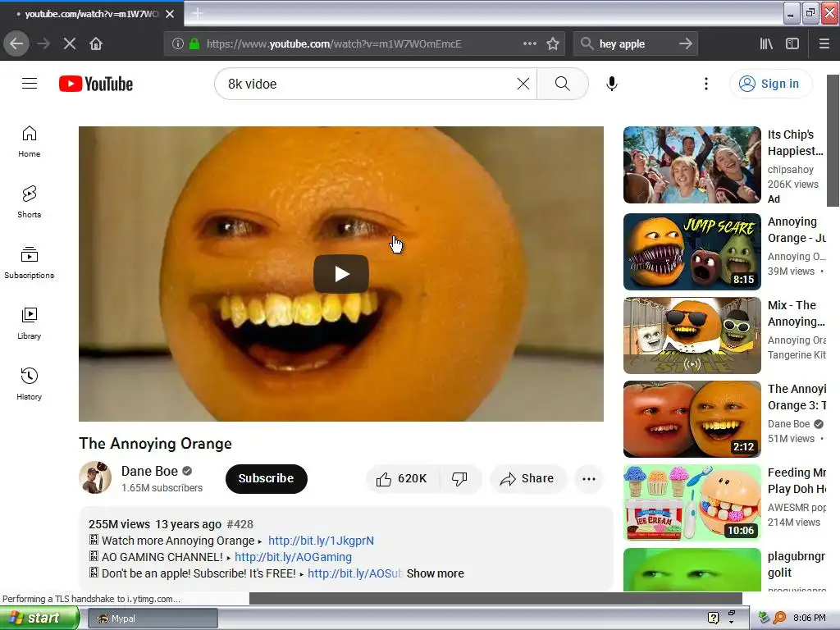Clear the YouTube search box text
The height and width of the screenshot is (630, 840).
[x=523, y=84]
